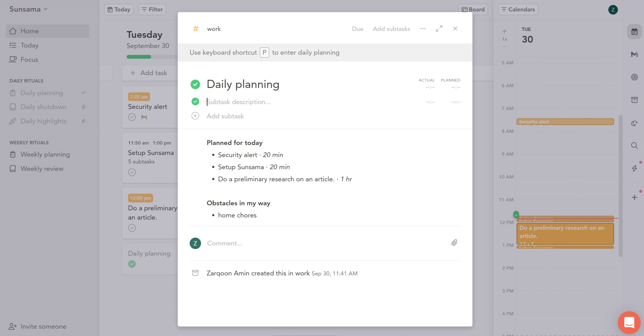Open the objectives target icon in right rail
This screenshot has height=336, width=644.
(634, 77)
